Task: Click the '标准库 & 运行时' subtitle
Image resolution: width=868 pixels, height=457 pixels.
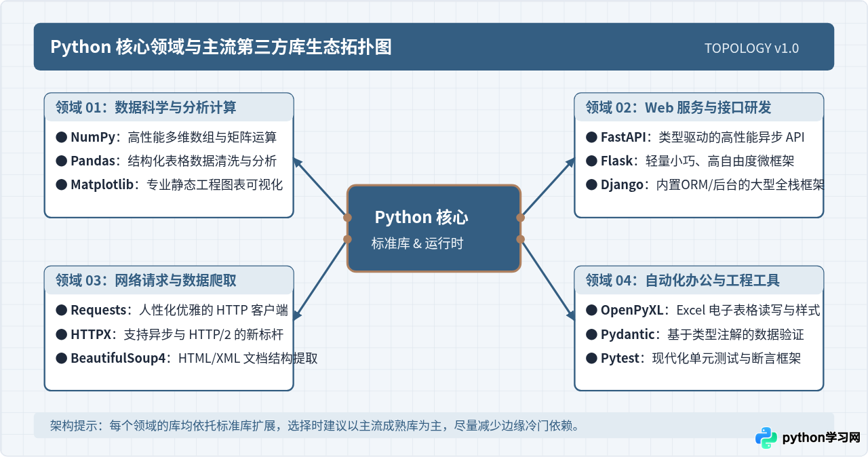Action: point(418,243)
